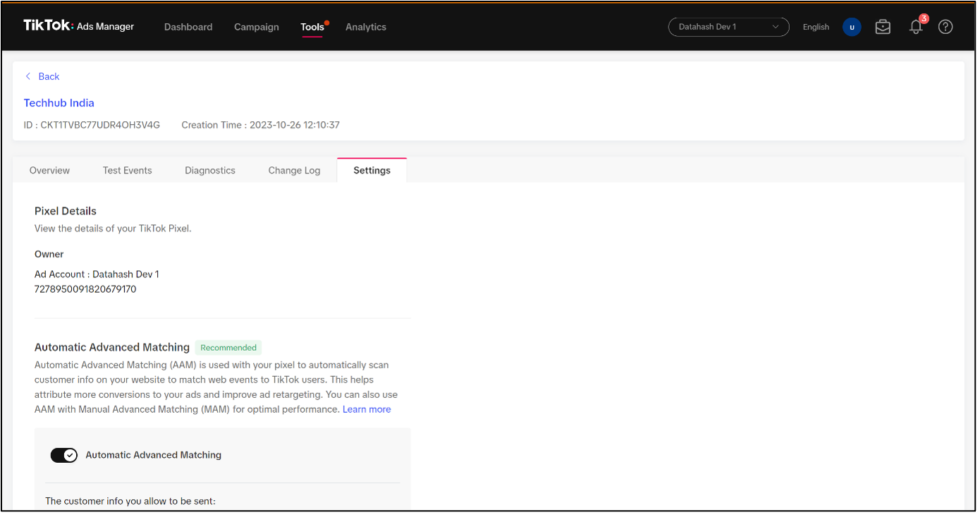Go to the Campaign menu

(x=257, y=27)
